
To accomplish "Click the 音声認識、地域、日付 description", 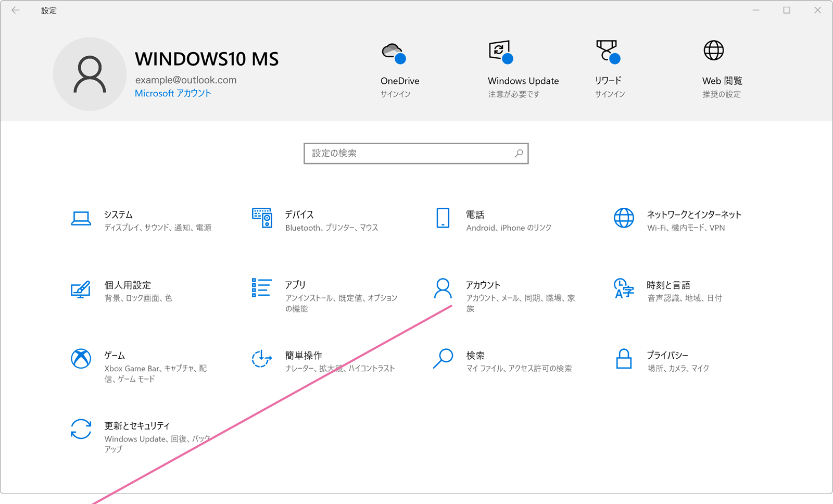I will (x=685, y=298).
